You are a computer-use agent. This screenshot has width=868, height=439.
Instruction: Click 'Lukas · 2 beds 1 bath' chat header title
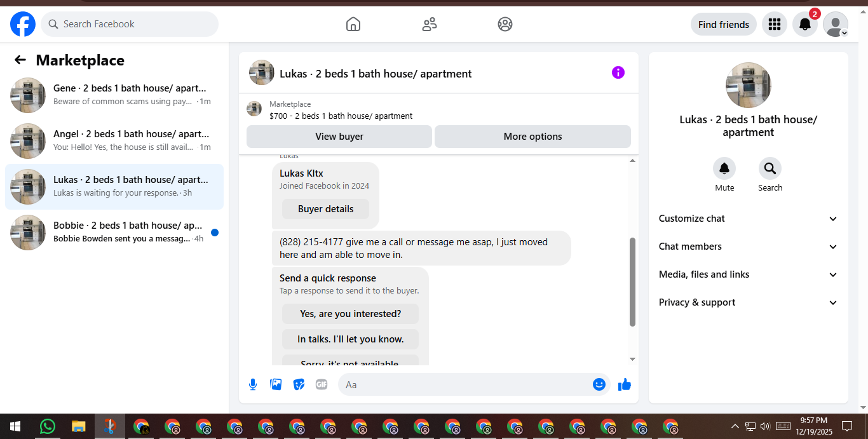pyautogui.click(x=376, y=74)
